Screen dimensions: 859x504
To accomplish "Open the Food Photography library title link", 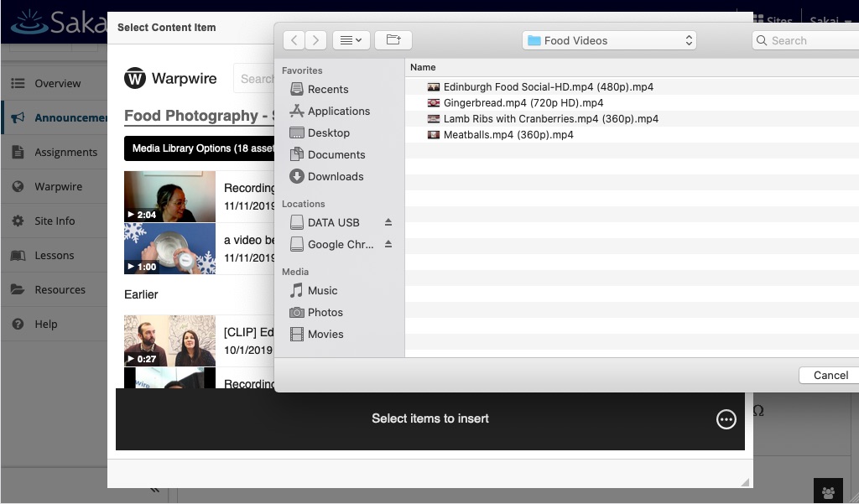I will pyautogui.click(x=200, y=116).
